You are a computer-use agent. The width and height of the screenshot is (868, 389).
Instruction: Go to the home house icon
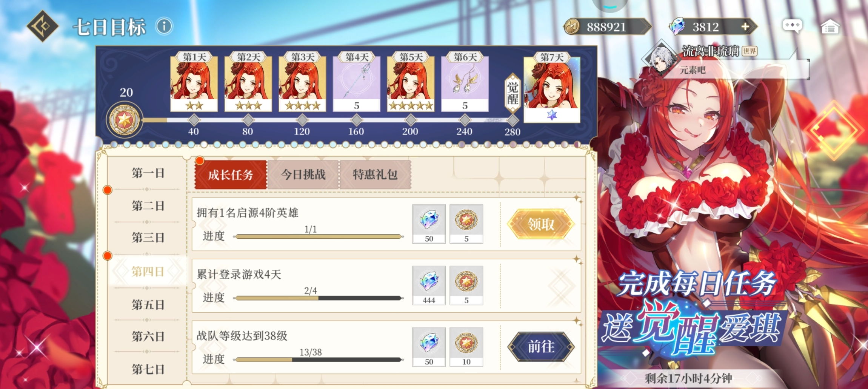click(x=830, y=26)
